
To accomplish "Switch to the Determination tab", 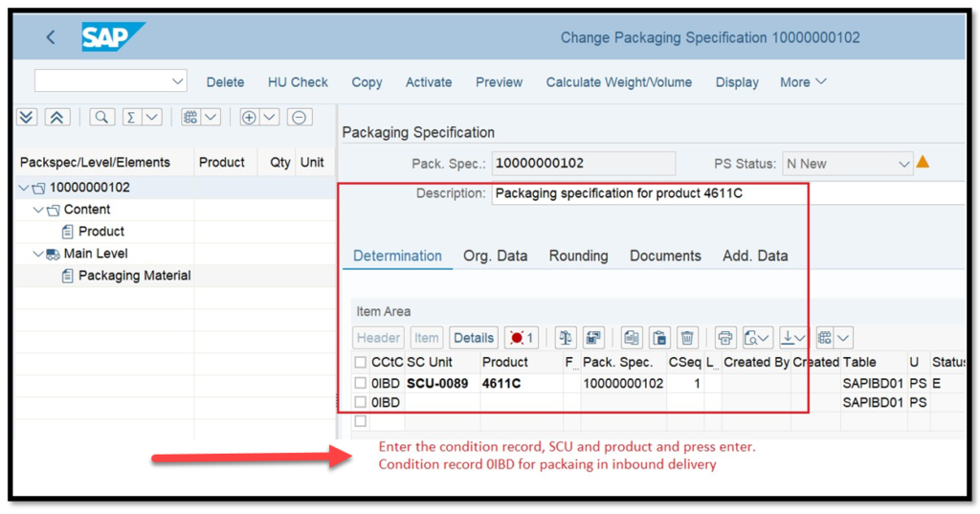I will click(x=397, y=256).
